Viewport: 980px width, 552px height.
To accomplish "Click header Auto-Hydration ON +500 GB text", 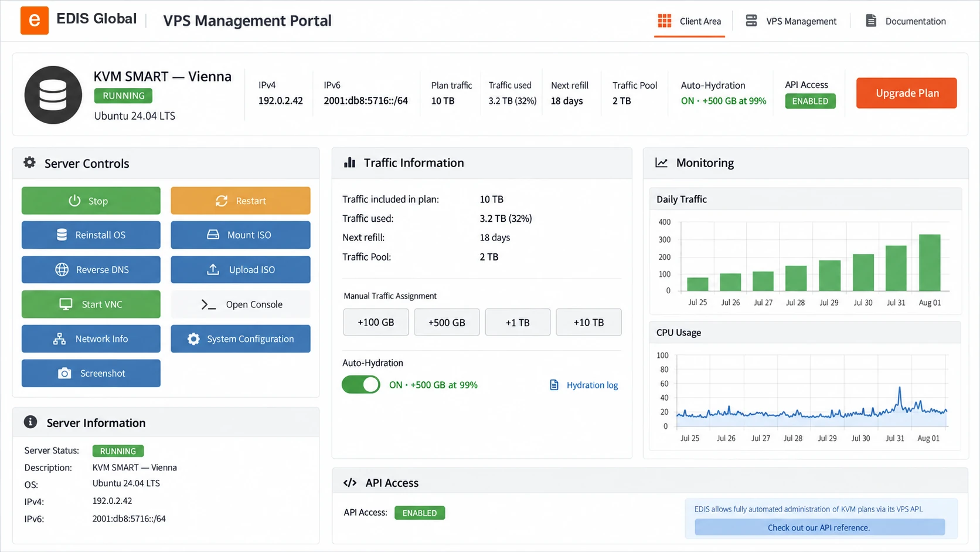I will click(x=723, y=101).
